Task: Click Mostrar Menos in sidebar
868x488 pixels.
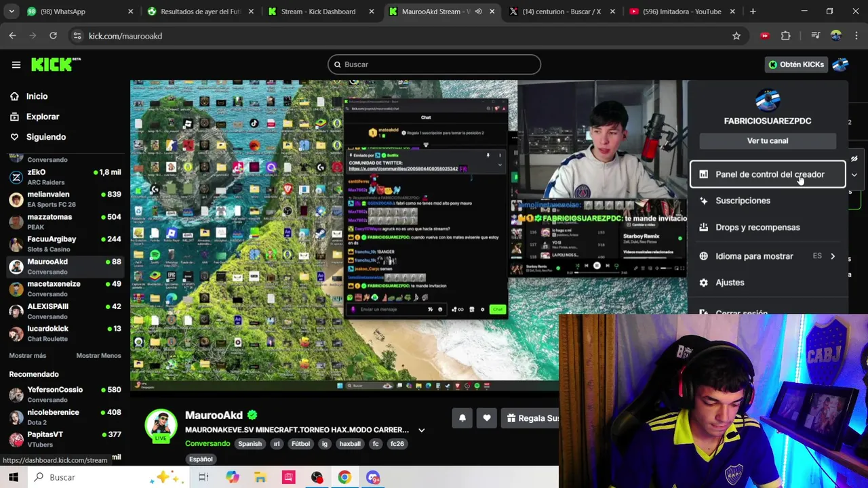Action: pos(98,356)
